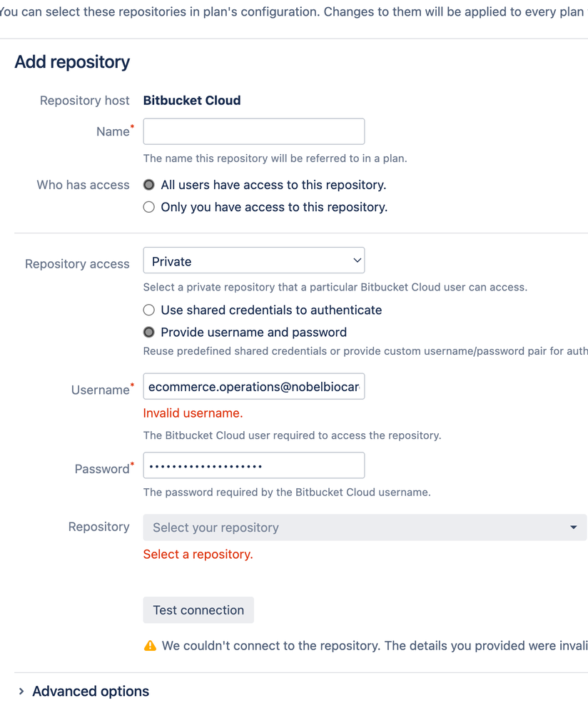Screen dimensions: 588x713
Task: Click 'The Bitbucket Cloud user required' hint text
Action: tap(292, 435)
